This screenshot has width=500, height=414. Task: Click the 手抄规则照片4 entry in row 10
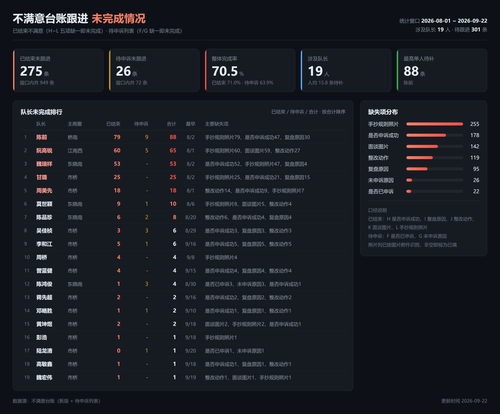[x=221, y=257]
